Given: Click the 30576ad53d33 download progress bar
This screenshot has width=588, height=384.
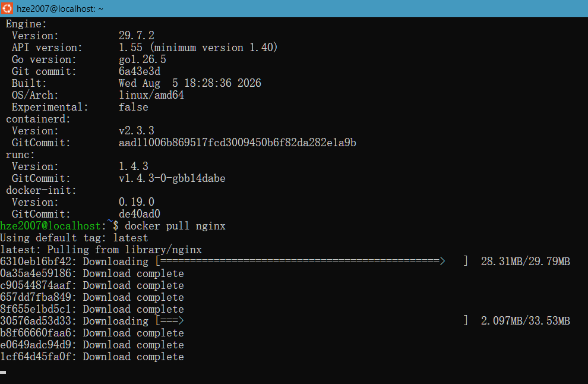Looking at the screenshot, I should 312,320.
